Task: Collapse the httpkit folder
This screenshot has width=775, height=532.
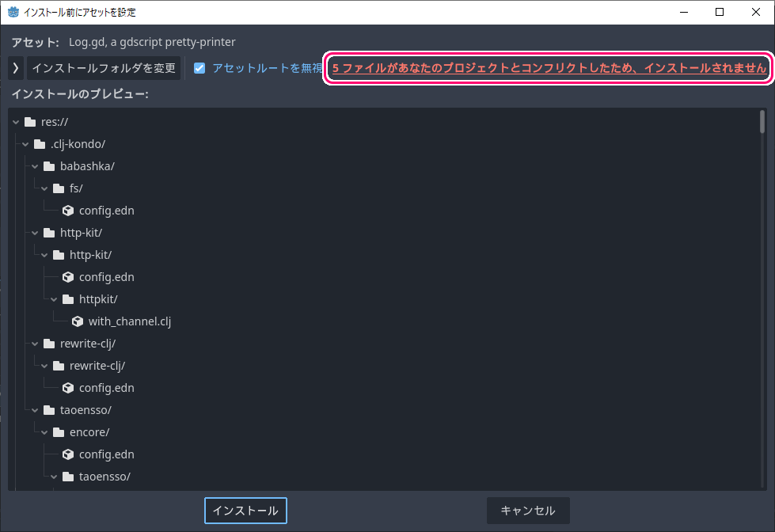Action: pos(53,299)
